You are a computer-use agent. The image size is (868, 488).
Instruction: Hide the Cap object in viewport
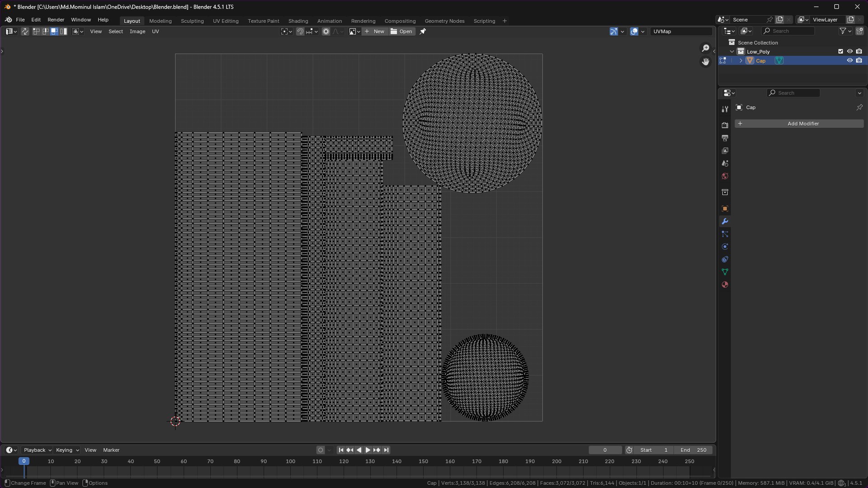pyautogui.click(x=849, y=61)
